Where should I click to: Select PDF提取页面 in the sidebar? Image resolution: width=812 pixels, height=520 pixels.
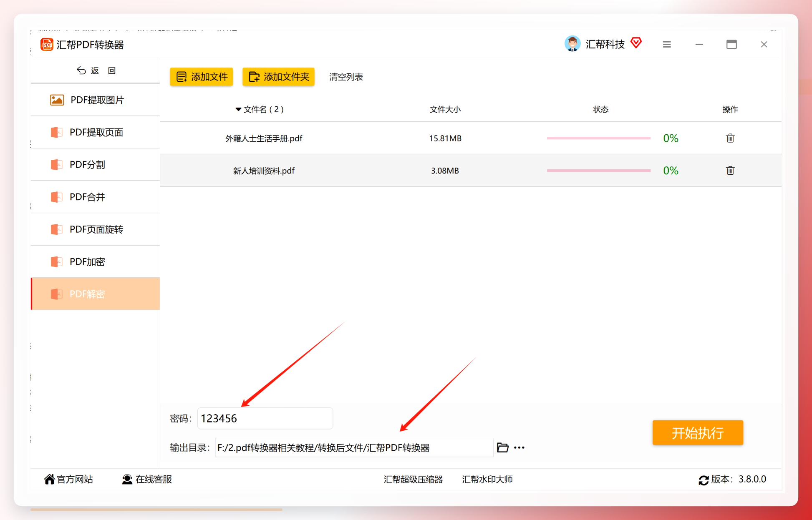point(96,133)
